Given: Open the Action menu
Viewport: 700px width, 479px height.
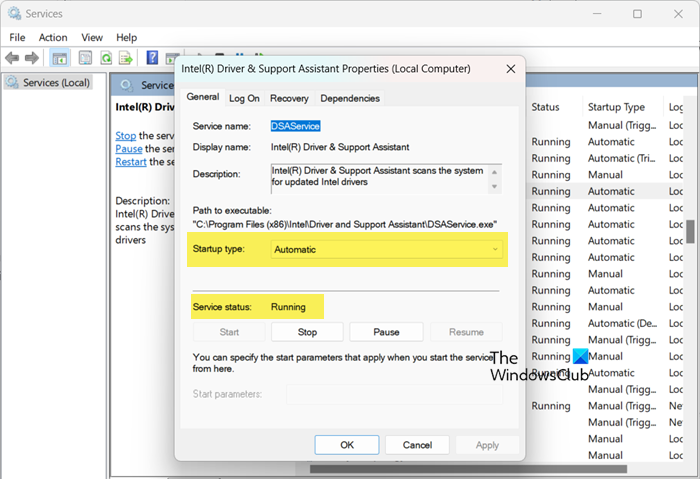Looking at the screenshot, I should pyautogui.click(x=53, y=37).
